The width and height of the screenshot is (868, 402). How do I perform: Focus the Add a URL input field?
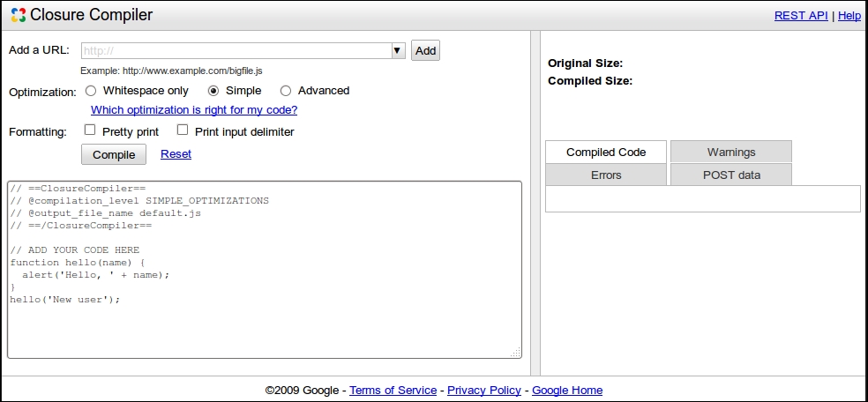tap(237, 51)
